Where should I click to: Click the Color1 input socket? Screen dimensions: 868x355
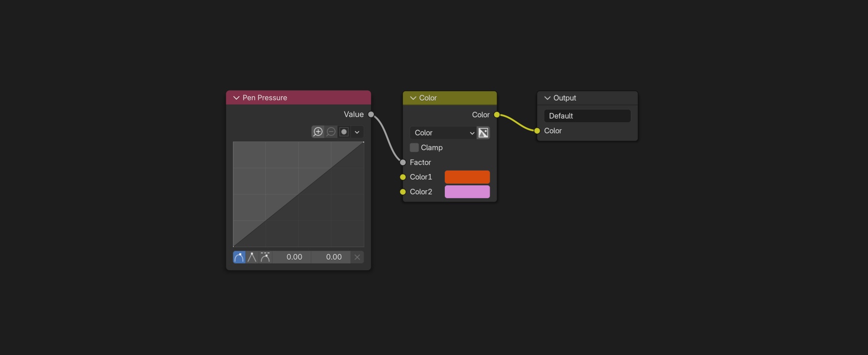click(x=403, y=177)
